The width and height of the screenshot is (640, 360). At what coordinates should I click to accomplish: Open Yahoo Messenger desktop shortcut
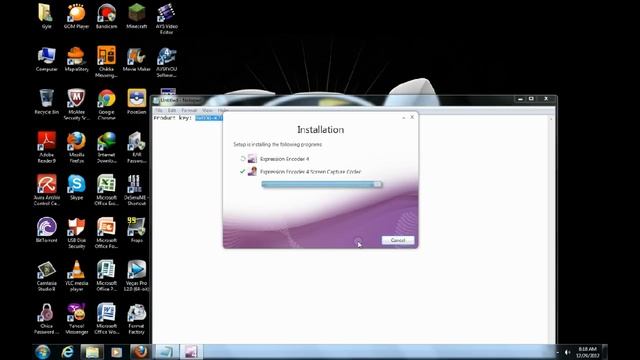click(x=76, y=319)
